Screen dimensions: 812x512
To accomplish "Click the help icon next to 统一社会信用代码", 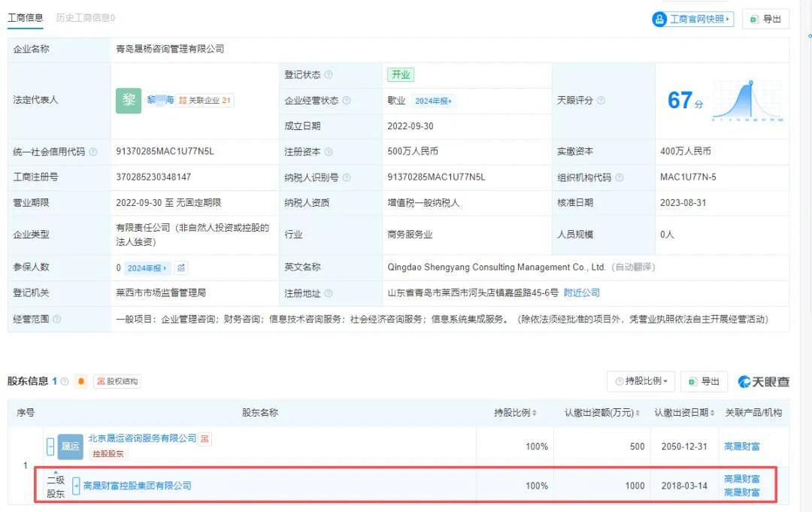I will click(93, 150).
